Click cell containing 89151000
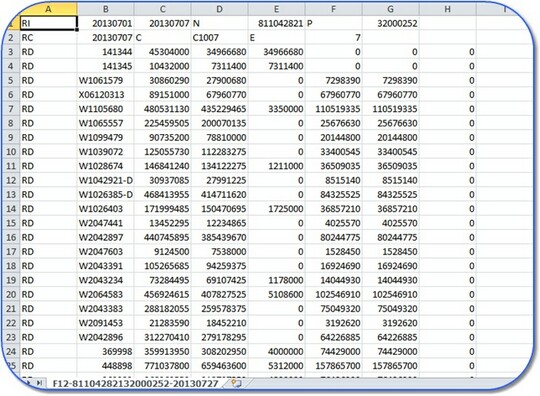Screen dimensions: 540x396 (x=163, y=95)
